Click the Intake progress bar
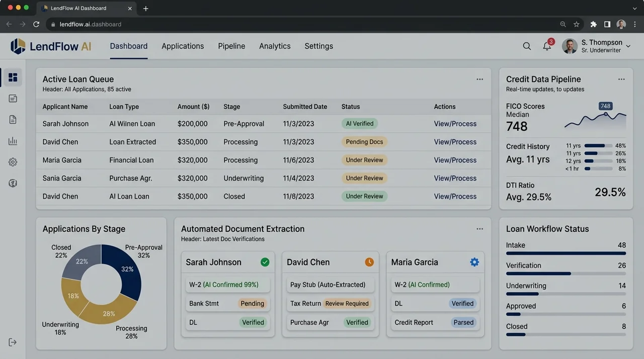The width and height of the screenshot is (644, 359). pos(566,253)
